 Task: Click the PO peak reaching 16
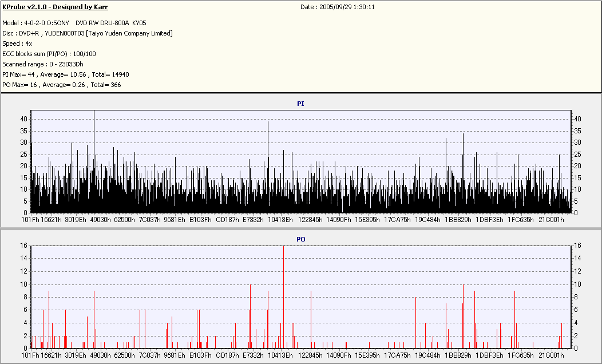(283, 297)
